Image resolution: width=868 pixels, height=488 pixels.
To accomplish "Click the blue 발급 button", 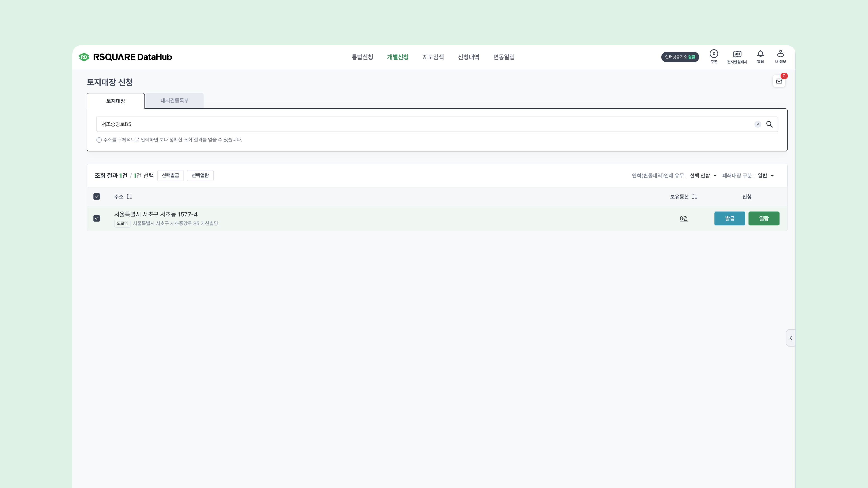I will pos(729,218).
